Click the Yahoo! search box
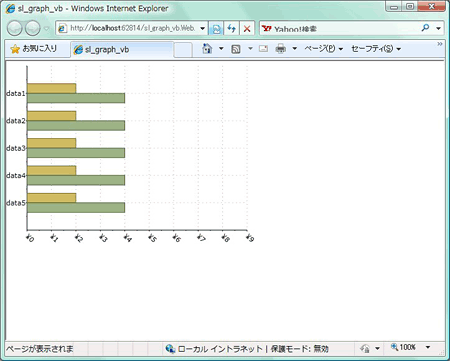Viewport: 450px width, 361px height. [339, 29]
